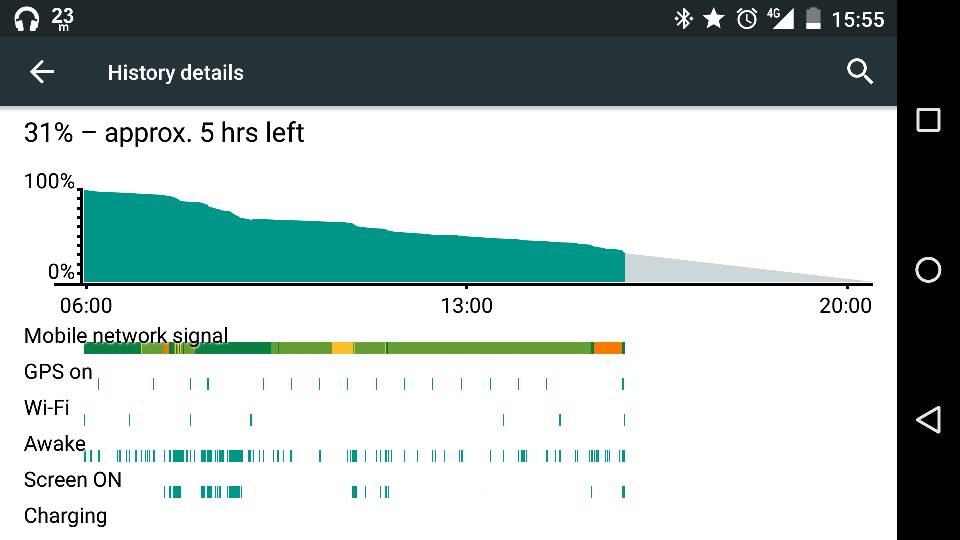Tap the 4G signal strength icon

781,19
